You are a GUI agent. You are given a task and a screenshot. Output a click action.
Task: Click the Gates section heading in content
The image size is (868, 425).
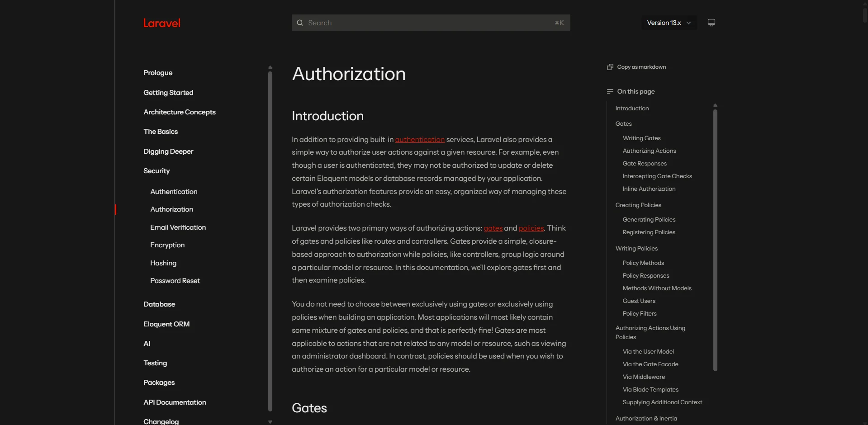coord(309,408)
